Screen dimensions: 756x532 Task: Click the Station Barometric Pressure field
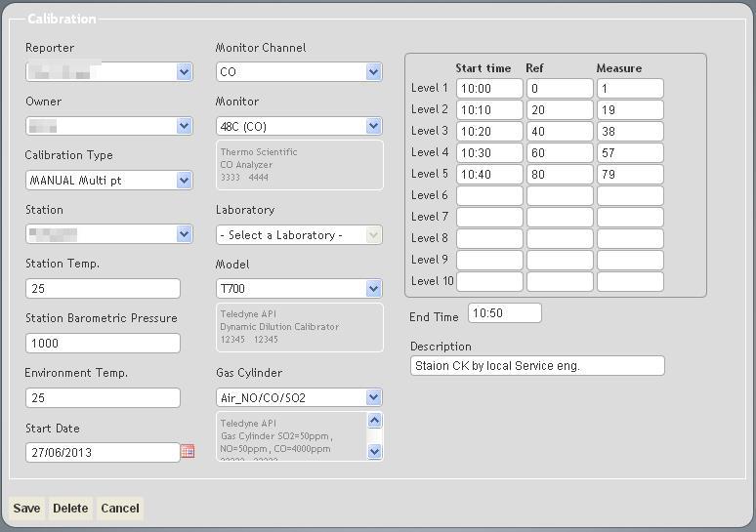click(103, 344)
